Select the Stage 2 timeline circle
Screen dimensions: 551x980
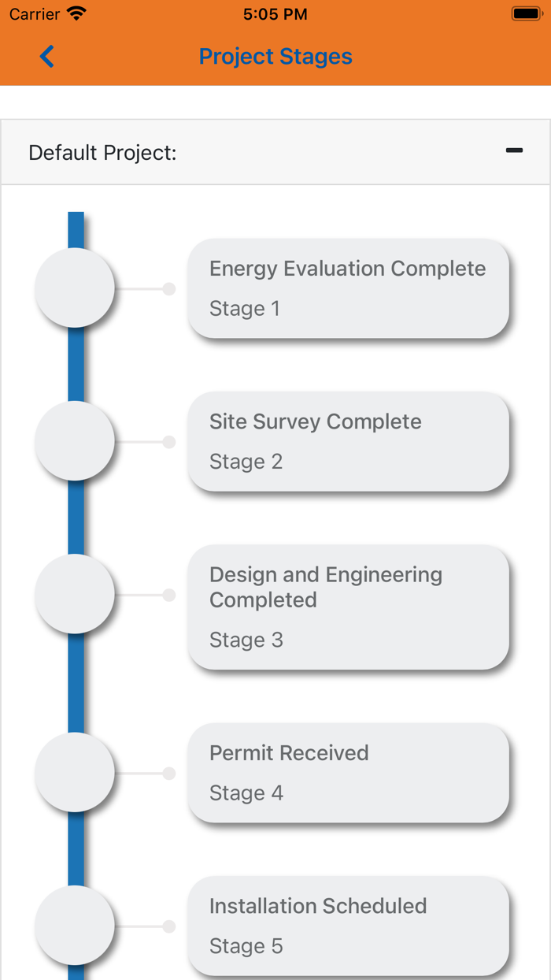tap(75, 441)
